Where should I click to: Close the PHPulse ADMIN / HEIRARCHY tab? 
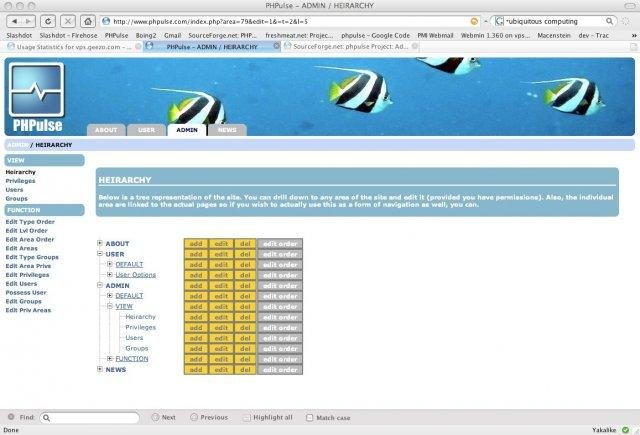(276, 46)
